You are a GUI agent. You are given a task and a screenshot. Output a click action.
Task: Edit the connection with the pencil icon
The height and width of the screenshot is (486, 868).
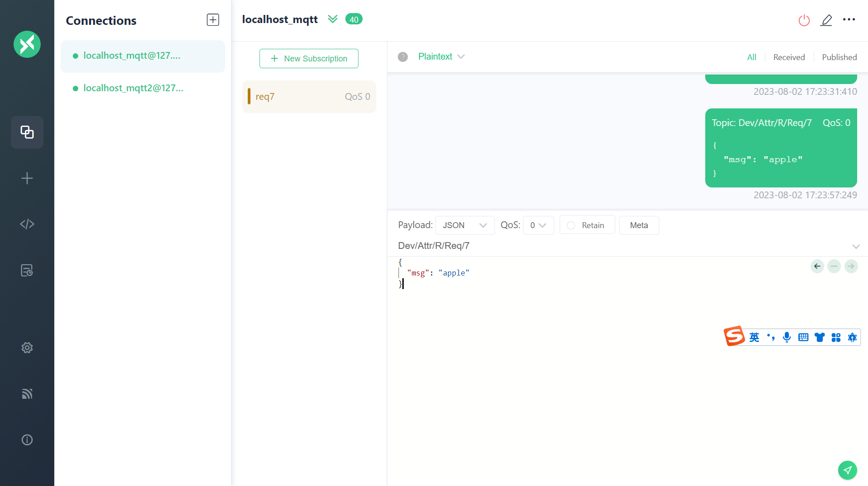(x=826, y=20)
